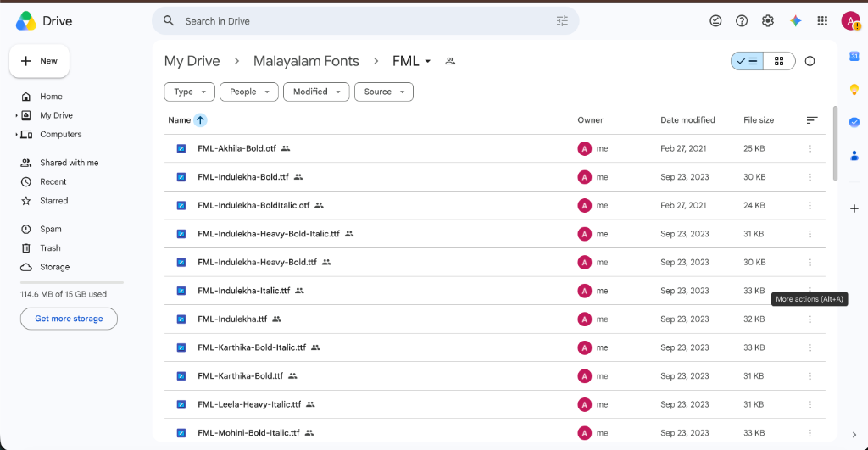Click the File size column header

[x=759, y=120]
